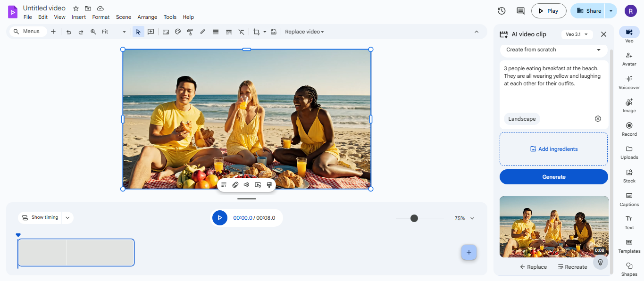Screen dimensions: 644x281
Task: Open Stock media panel
Action: pyautogui.click(x=629, y=175)
